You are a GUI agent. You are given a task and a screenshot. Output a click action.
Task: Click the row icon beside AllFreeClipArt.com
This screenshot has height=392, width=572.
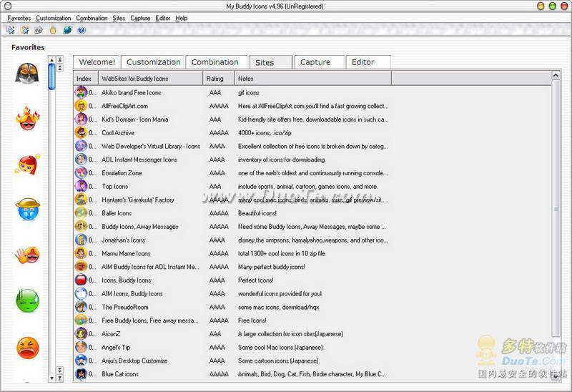point(81,106)
